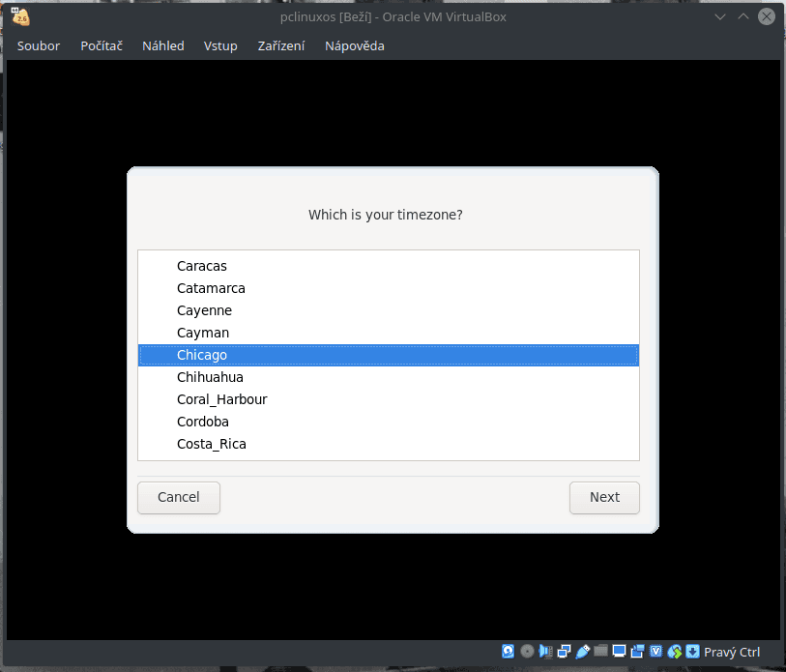Click the VM window logo icon
Screen dimensions: 786x672
pyautogui.click(x=19, y=15)
